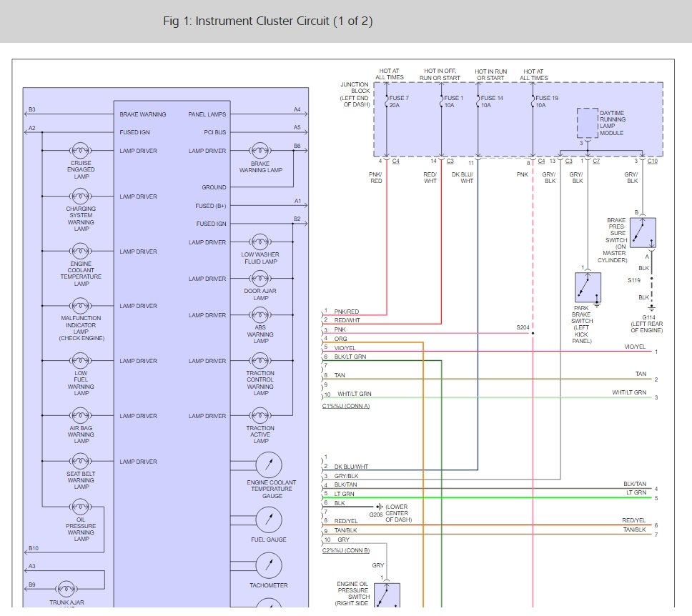This screenshot has width=692, height=616.
Task: Click the Daytime Running Lamp Module box
Action: click(588, 123)
